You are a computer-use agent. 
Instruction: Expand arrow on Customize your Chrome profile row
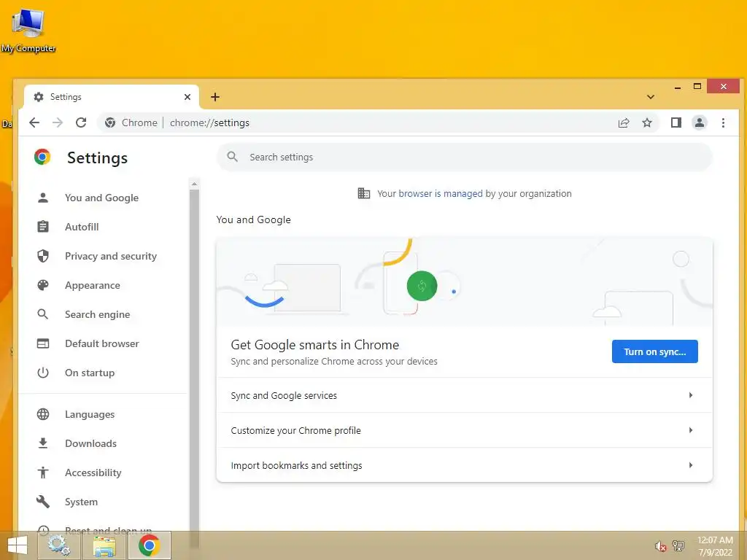tap(690, 430)
